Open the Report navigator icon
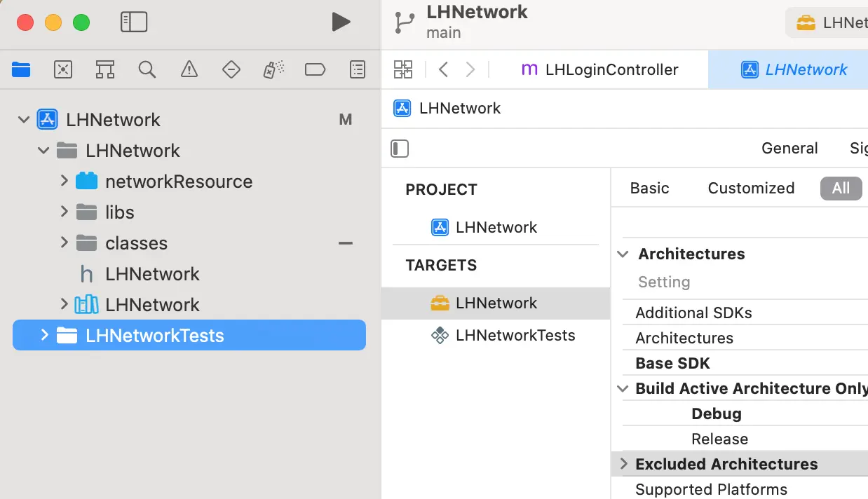Image resolution: width=868 pixels, height=499 pixels. (x=358, y=69)
